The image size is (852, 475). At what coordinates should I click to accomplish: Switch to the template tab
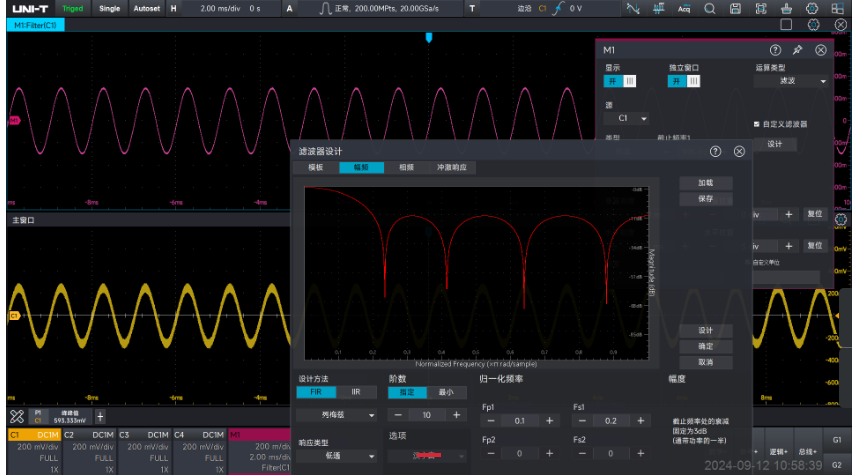(316, 167)
